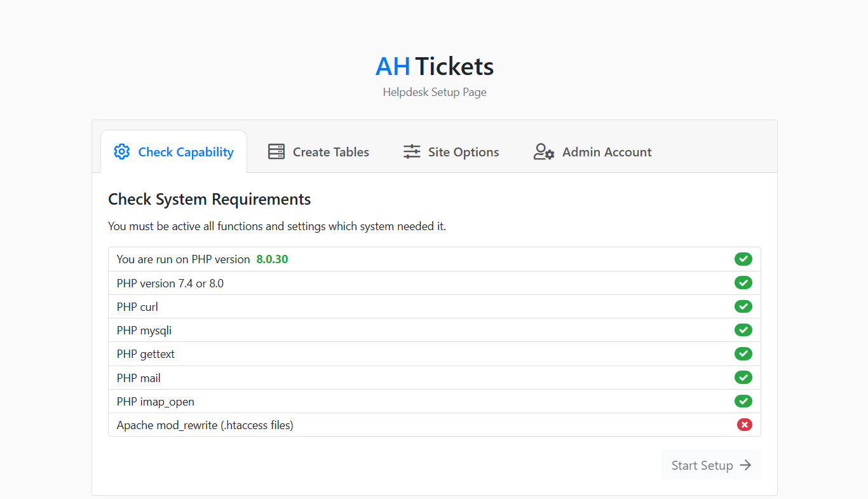Click the green check icon for PHP curl
Viewport: 868px width, 499px height.
click(x=743, y=306)
